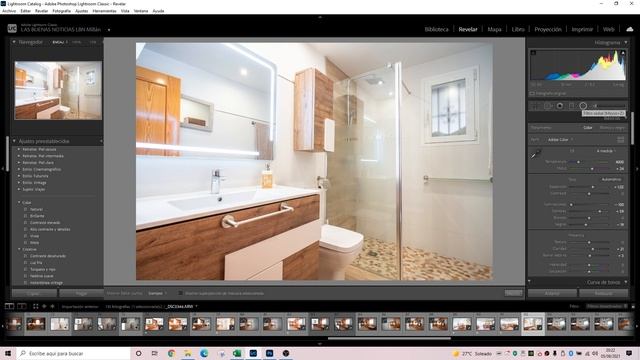Viewport: 640px width, 360px height.
Task: Adjust the Sombras slider
Action: point(600,211)
